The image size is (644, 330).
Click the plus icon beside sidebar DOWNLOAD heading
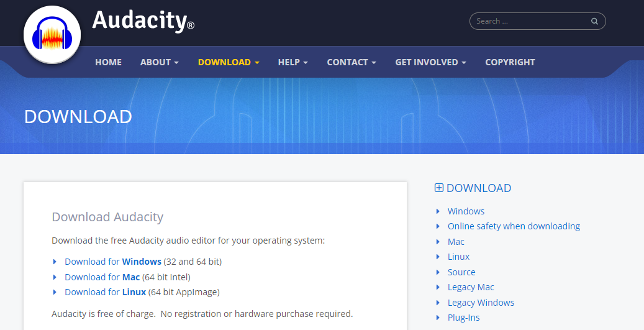click(438, 188)
